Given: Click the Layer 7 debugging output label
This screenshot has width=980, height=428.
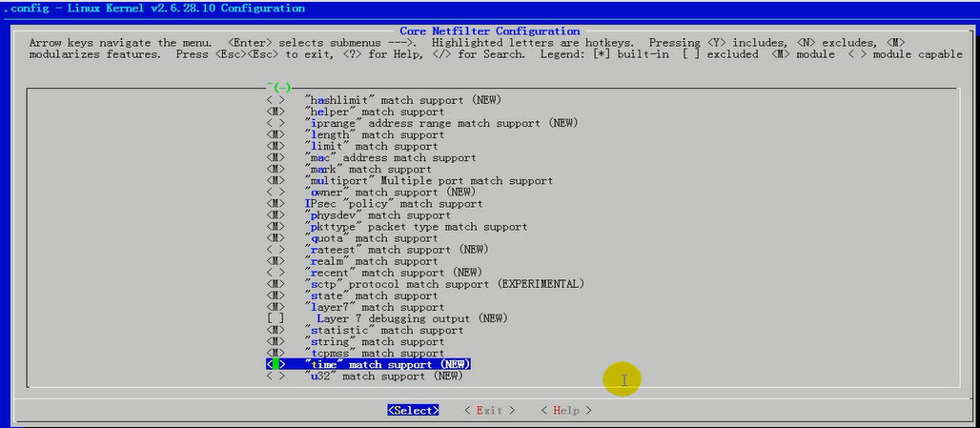Looking at the screenshot, I should tap(413, 318).
